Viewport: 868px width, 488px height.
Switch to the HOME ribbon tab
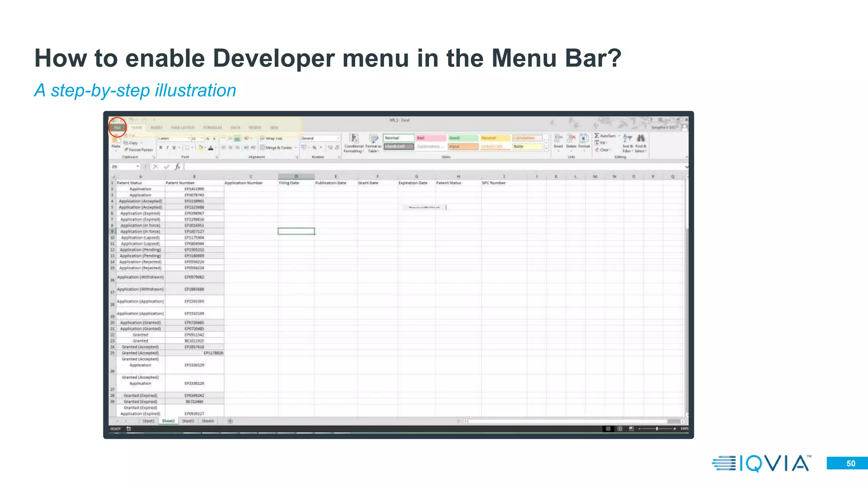[136, 128]
